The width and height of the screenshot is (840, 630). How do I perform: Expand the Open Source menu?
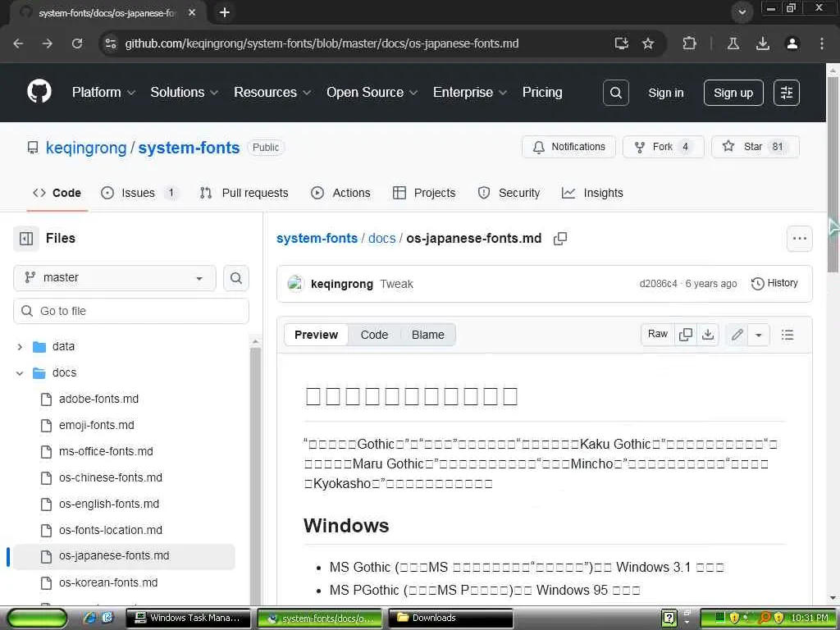(x=372, y=92)
